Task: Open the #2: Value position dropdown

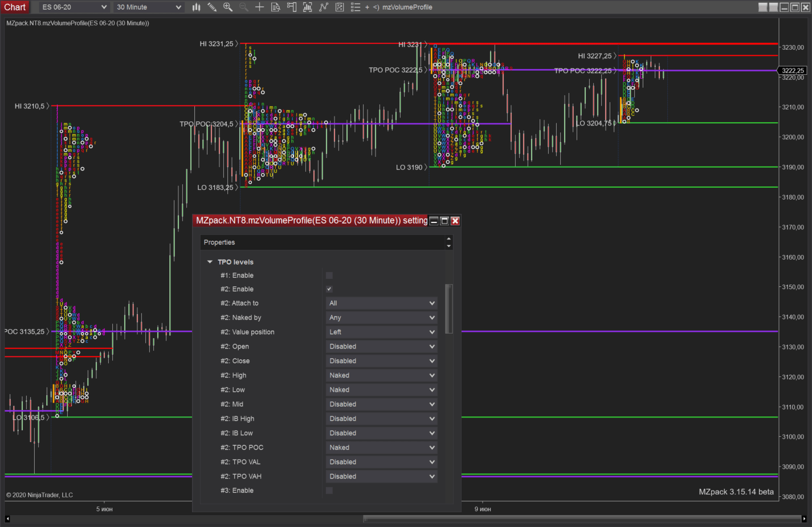Action: (382, 332)
